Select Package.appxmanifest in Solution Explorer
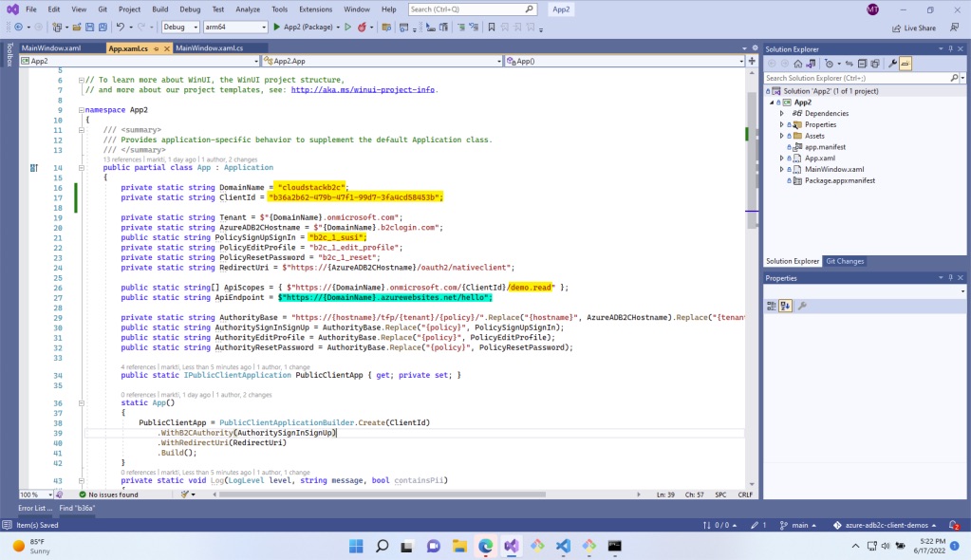Screen dimensions: 971x560 pos(840,181)
